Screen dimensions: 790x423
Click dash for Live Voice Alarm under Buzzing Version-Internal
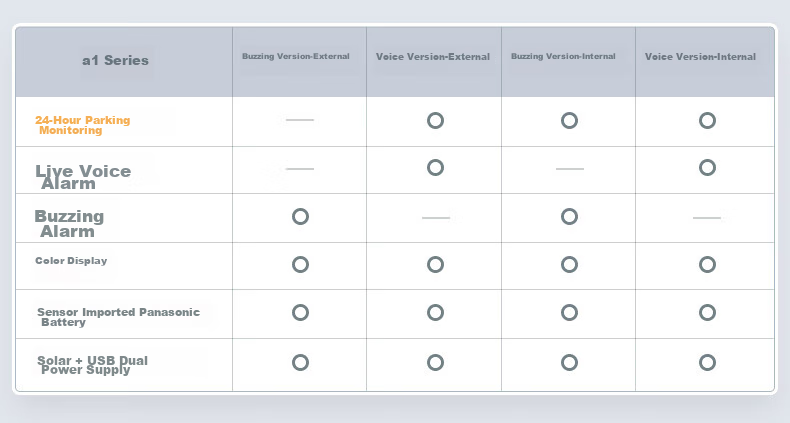570,169
